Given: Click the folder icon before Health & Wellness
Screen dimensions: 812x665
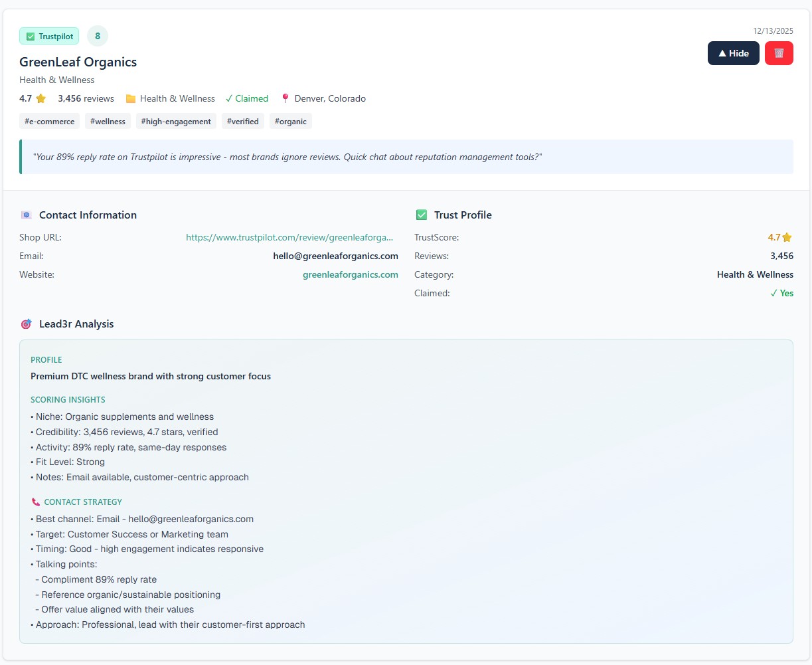Looking at the screenshot, I should pos(131,99).
